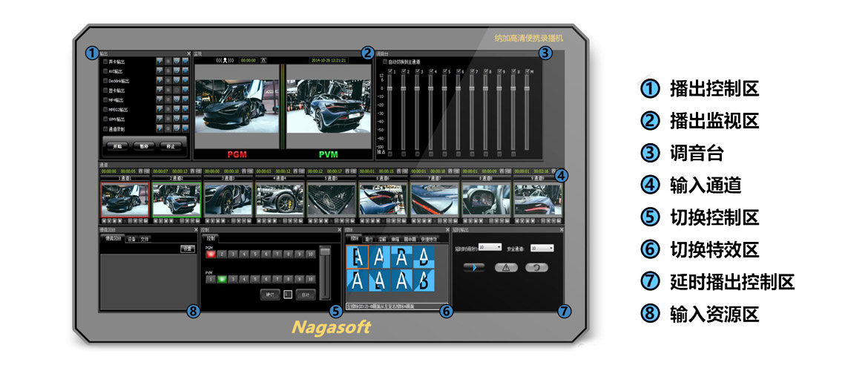868x371 pixels.
Task: Click the play icon in the 通道录制 row
Action: tap(160, 128)
